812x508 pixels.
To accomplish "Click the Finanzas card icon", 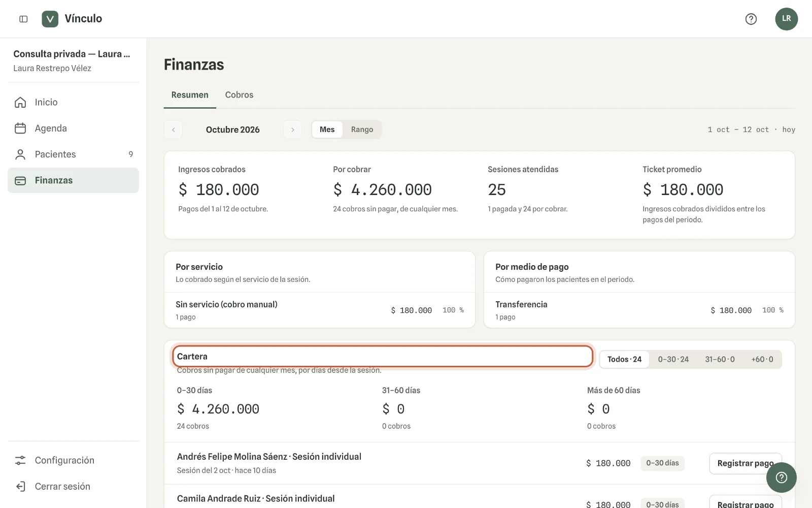I will coord(20,180).
